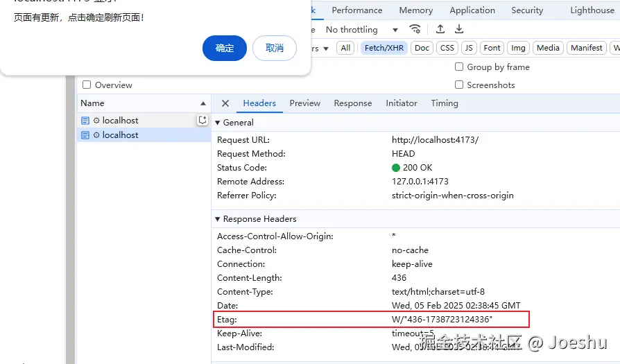Open the Performance tab
This screenshot has width=620, height=364.
point(357,10)
